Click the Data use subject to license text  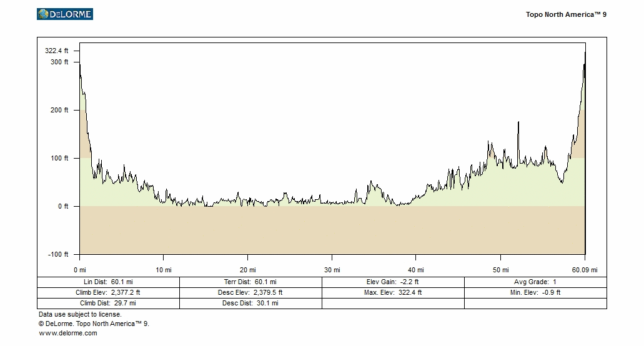point(80,315)
